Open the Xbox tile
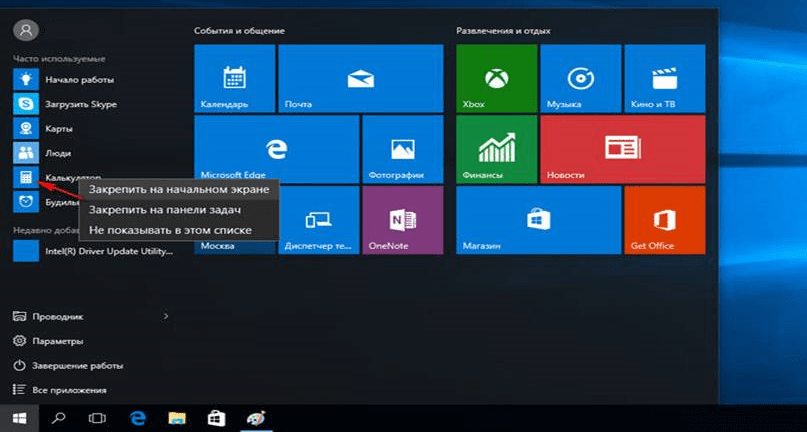 (496, 79)
